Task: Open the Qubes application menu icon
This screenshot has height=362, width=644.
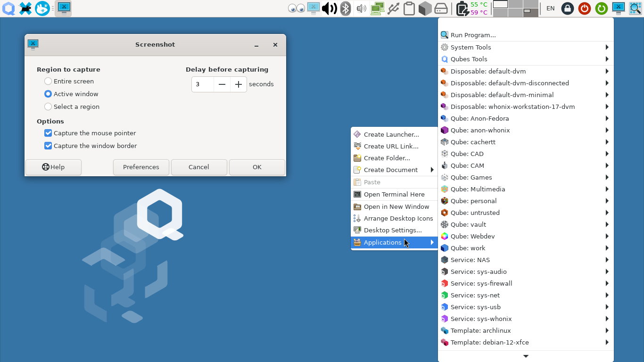Action: click(x=8, y=8)
